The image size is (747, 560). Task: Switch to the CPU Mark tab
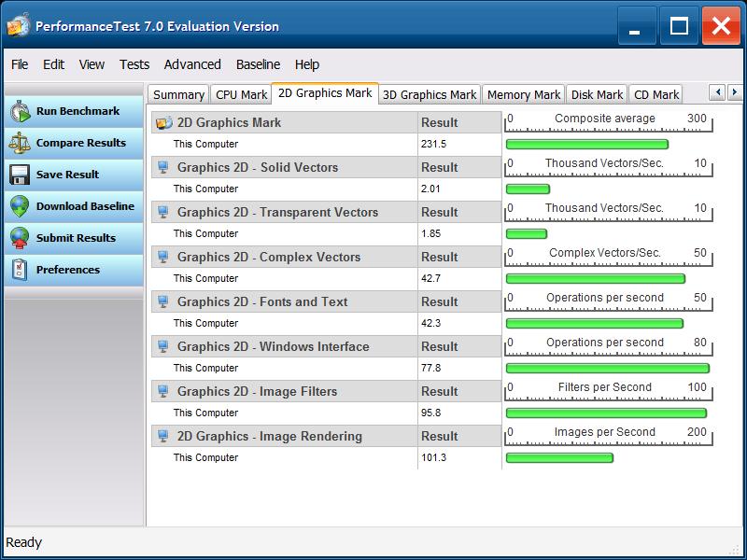(x=241, y=95)
